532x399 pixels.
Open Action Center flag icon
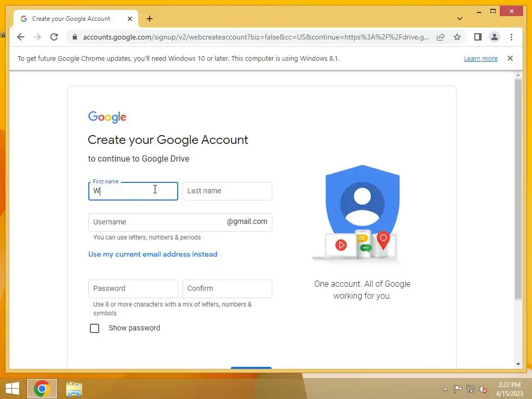(458, 389)
